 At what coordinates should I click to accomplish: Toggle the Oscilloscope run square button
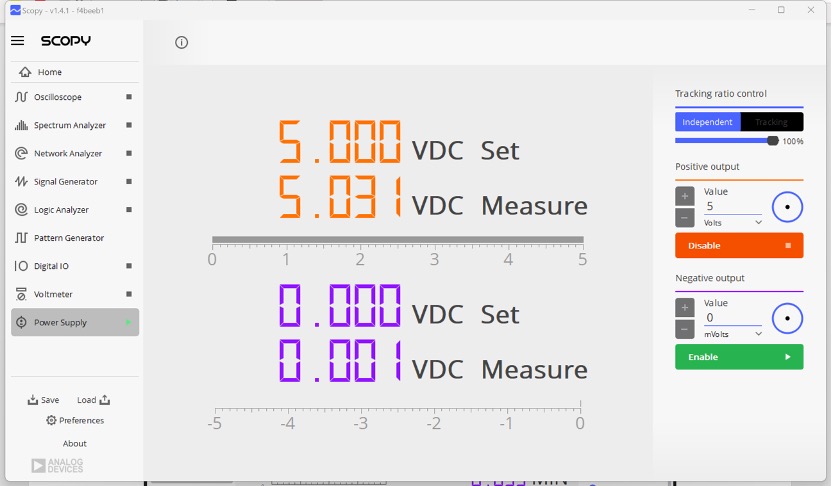pos(129,97)
